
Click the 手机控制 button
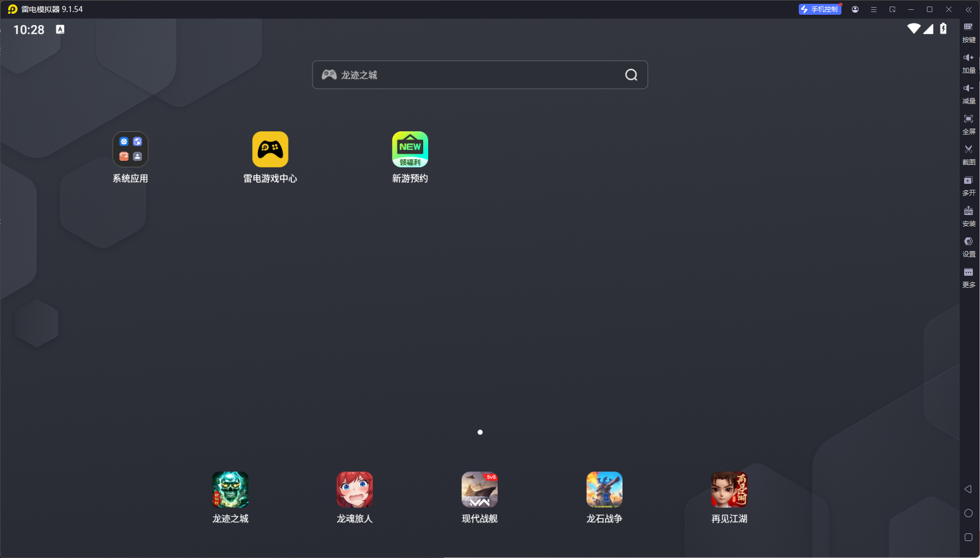(x=820, y=9)
